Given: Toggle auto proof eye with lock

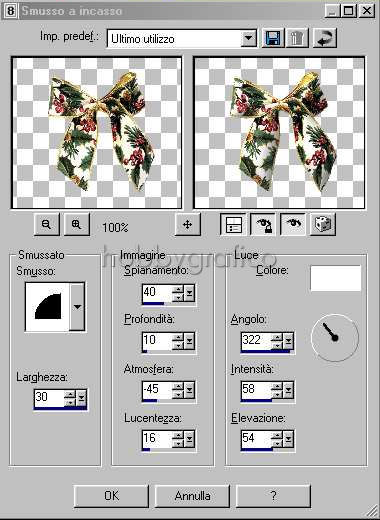Looking at the screenshot, I should coord(263,224).
